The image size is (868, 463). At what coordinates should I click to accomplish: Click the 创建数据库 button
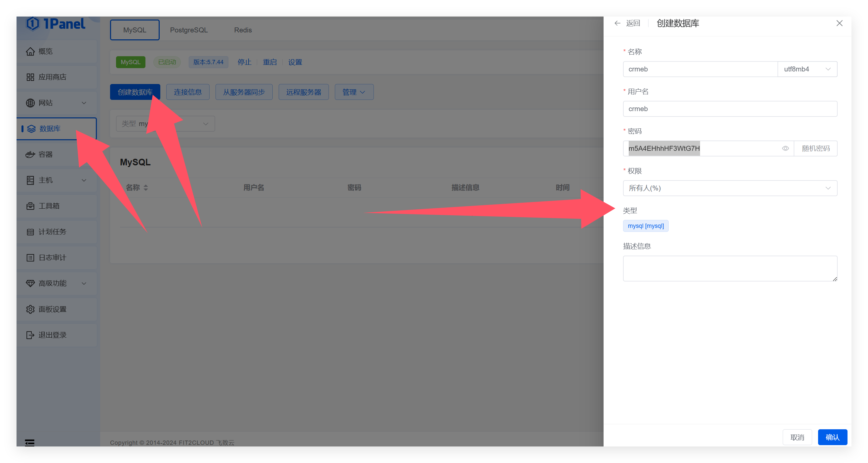click(135, 92)
